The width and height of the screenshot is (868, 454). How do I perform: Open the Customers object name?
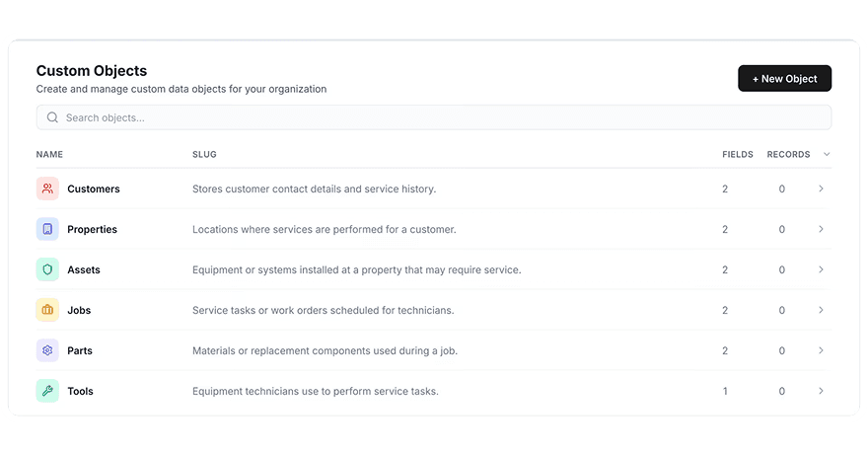click(94, 189)
